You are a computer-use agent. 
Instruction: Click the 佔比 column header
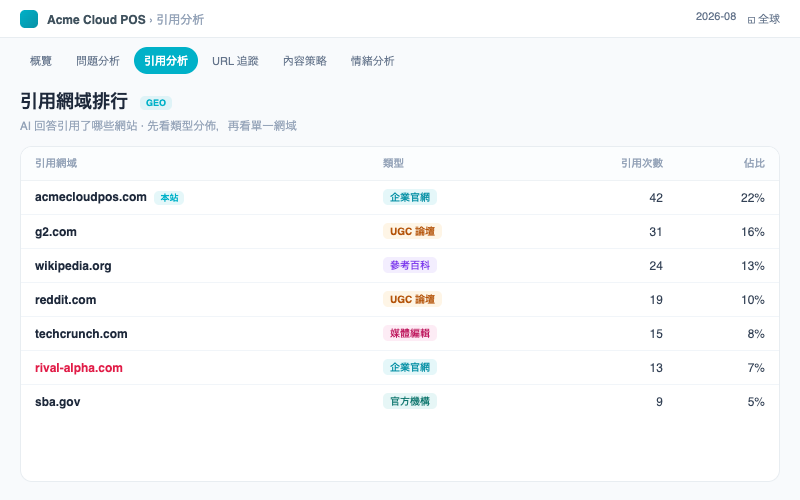point(754,163)
